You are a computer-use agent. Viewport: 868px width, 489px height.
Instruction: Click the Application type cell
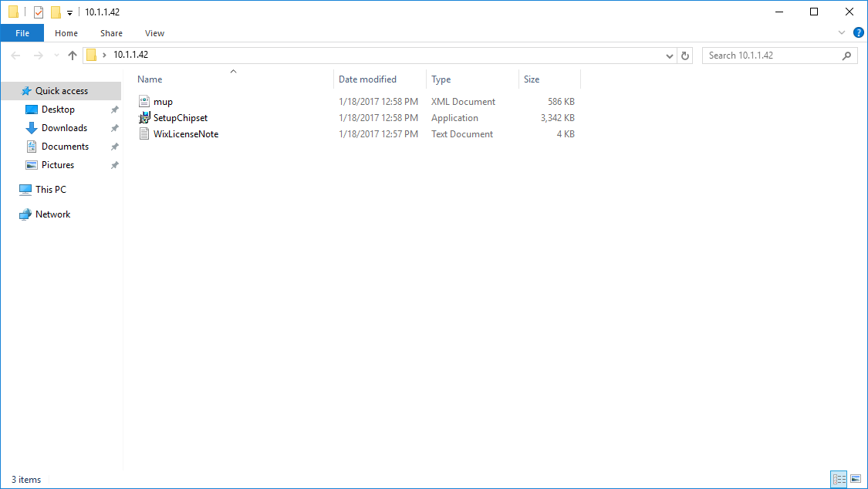point(454,118)
